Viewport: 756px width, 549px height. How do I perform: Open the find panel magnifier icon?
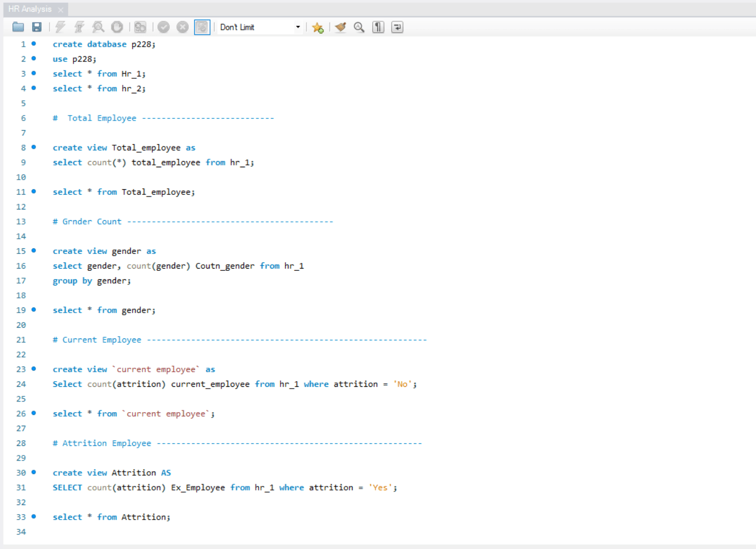(x=359, y=27)
